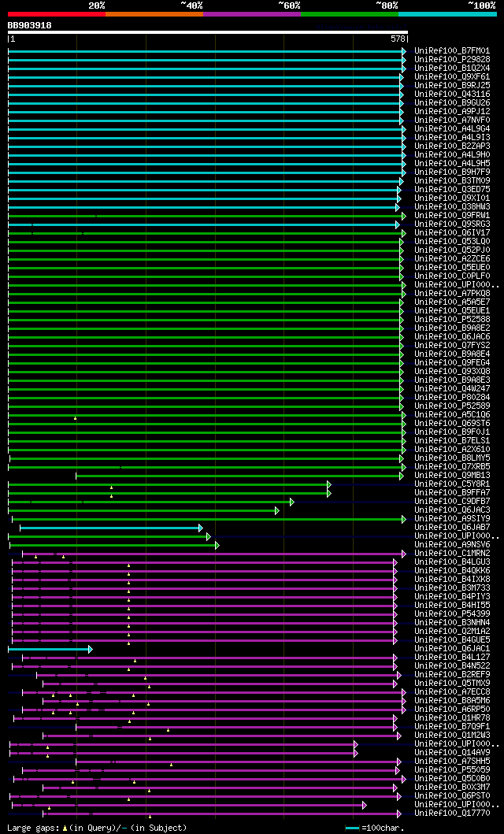Select the UniRef100_Q14AV9 label
Viewport: 504px width, 834px height.
coord(452,753)
